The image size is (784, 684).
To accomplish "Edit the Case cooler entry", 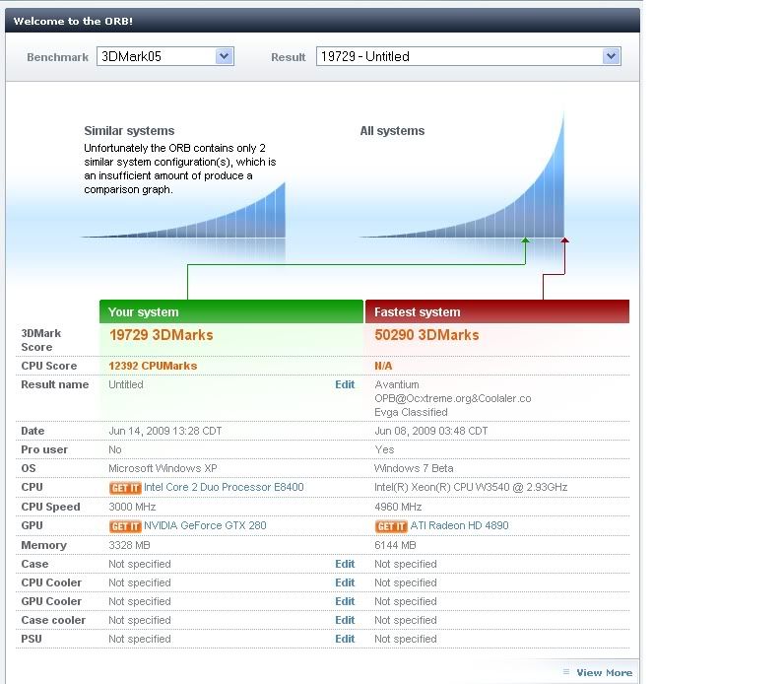I will (x=345, y=620).
